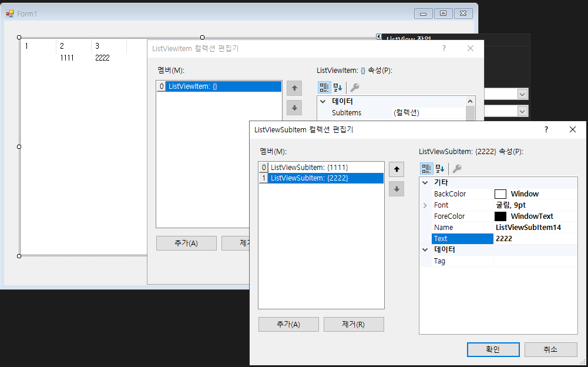Click column header 1 in Form1 ListView
The height and width of the screenshot is (367, 588).
(38, 46)
